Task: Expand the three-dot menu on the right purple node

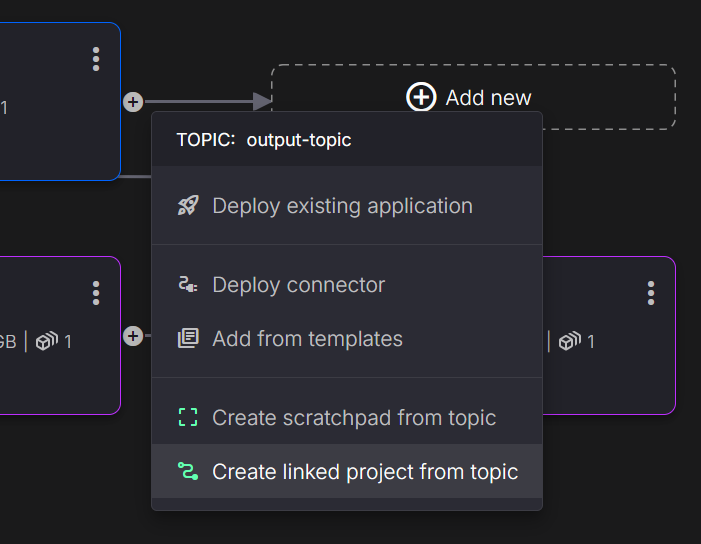Action: pos(651,293)
